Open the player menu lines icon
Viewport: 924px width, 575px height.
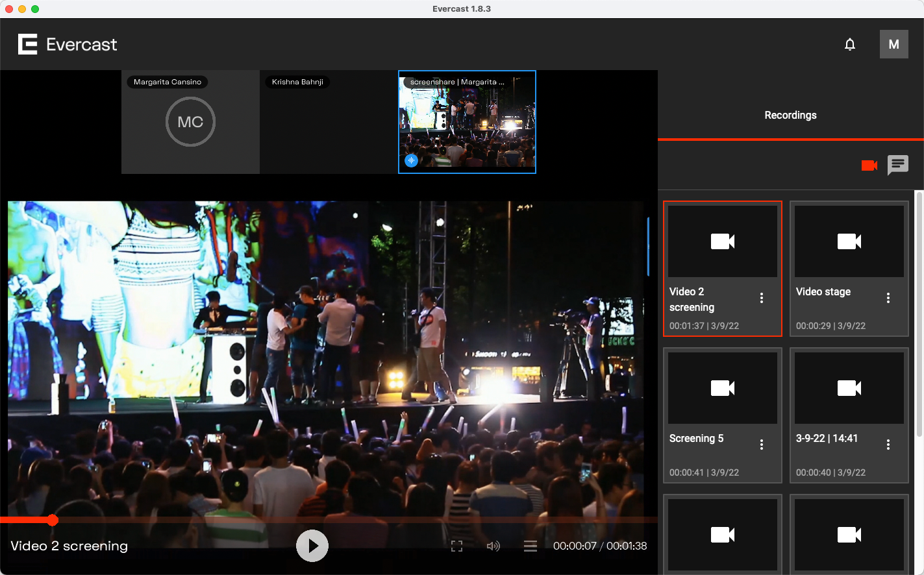[x=531, y=546]
